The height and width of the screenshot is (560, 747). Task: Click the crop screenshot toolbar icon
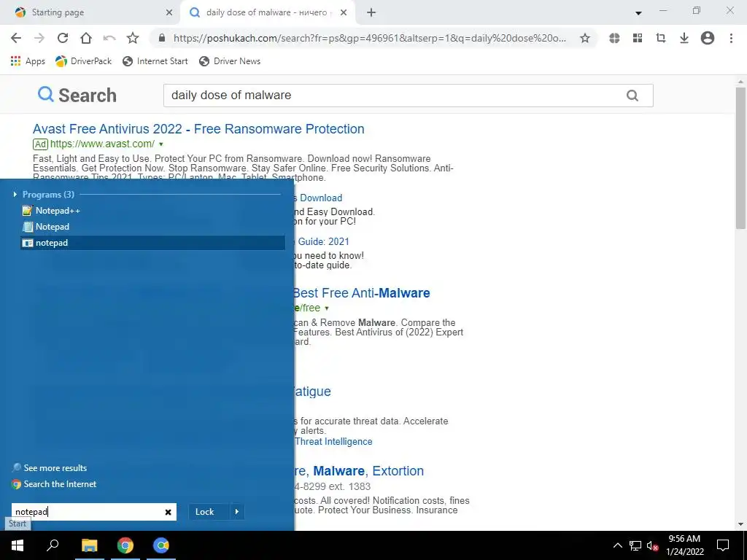[661, 38]
